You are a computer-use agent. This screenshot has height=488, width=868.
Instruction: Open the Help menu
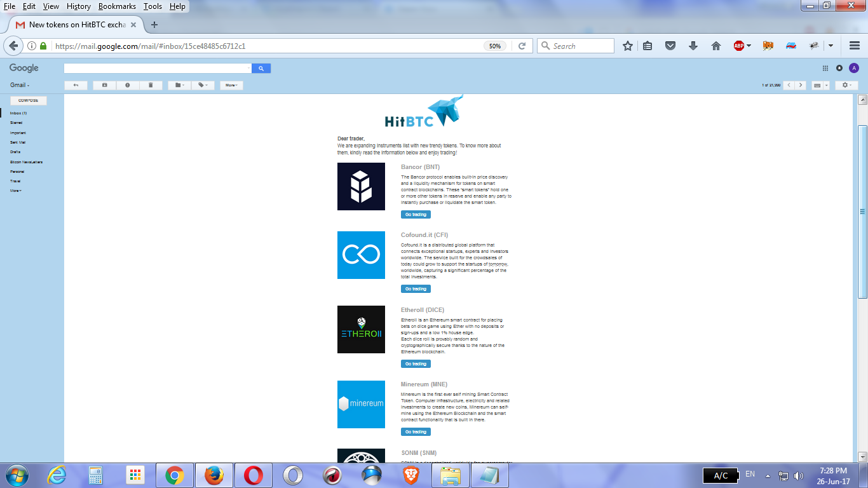(178, 6)
